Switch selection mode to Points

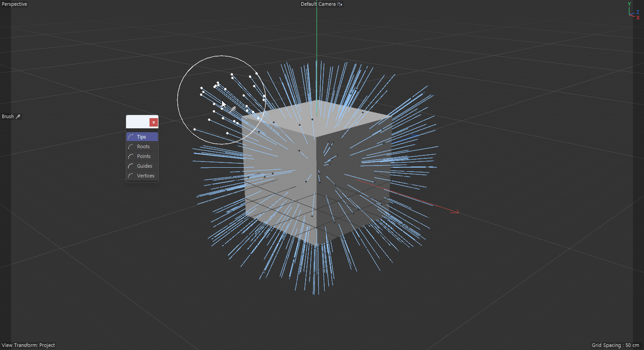click(x=143, y=156)
